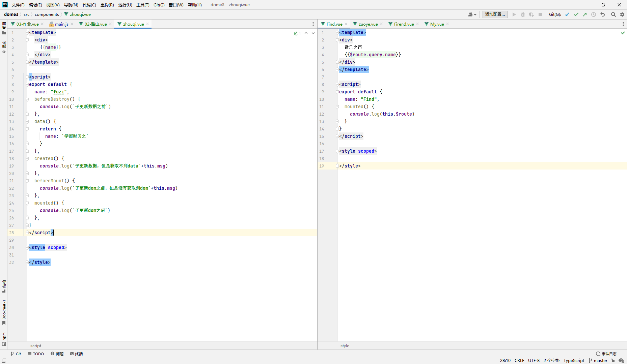Image resolution: width=627 pixels, height=364 pixels.
Task: Click the inspection warnings indicator, left editor
Action: pyautogui.click(x=297, y=33)
